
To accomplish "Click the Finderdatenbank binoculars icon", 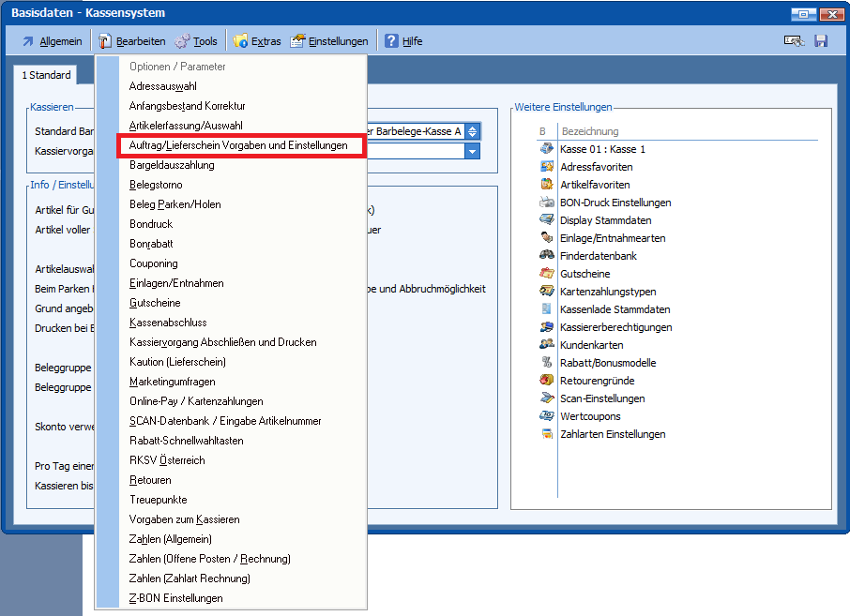I will pos(547,256).
